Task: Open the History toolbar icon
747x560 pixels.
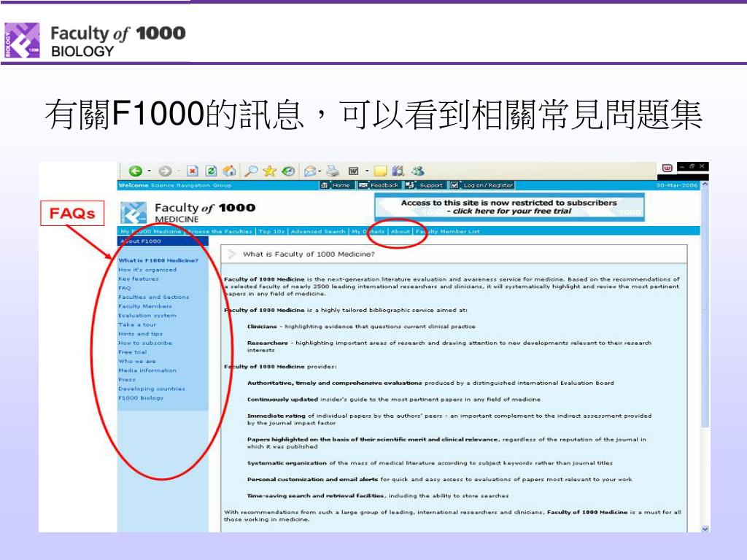Action: pos(288,171)
